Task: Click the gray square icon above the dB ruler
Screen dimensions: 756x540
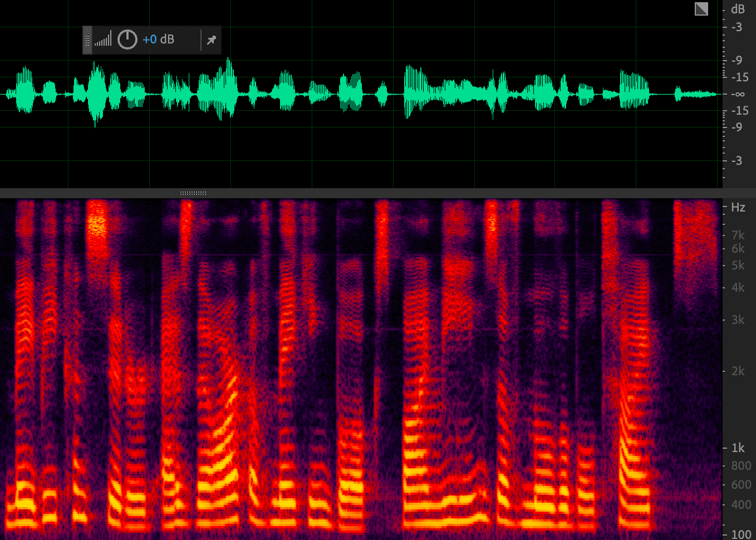Action: [x=701, y=9]
